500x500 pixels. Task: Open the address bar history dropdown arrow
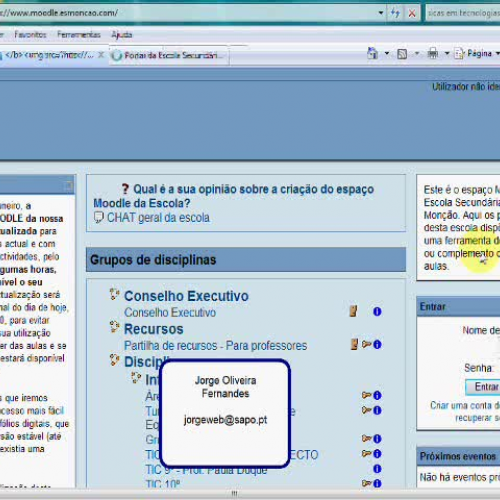381,13
